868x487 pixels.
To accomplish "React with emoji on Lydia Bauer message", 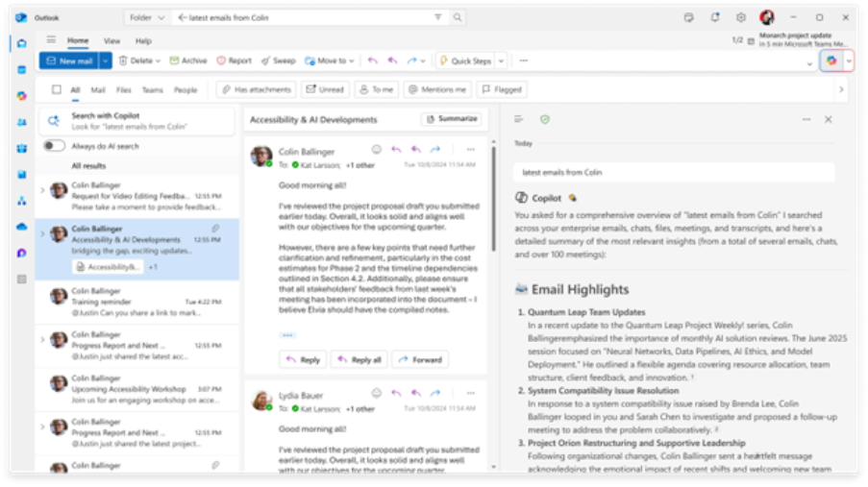I will [377, 394].
